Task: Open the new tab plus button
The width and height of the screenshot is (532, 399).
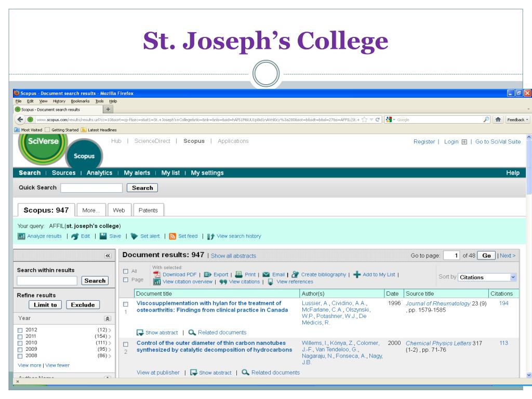Action: [108, 109]
